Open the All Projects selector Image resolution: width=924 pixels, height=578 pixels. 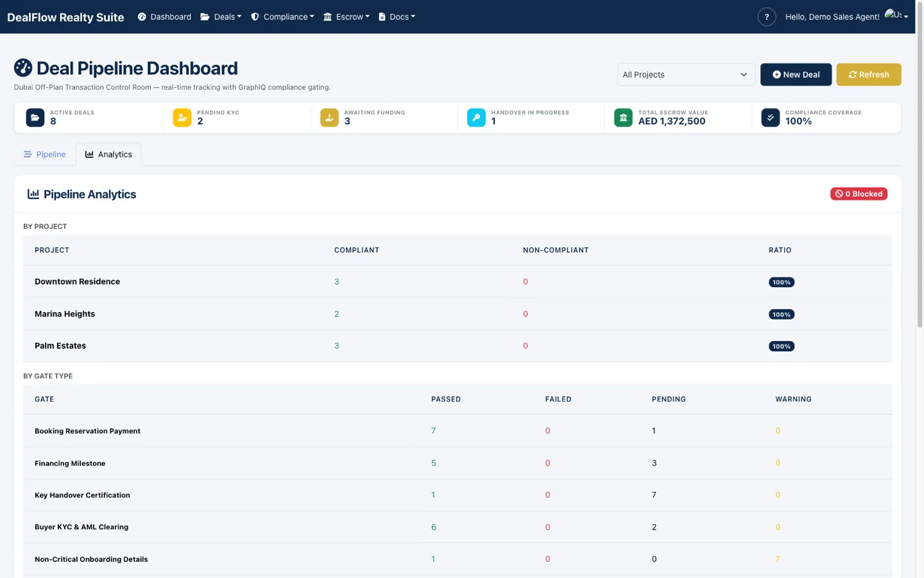coord(686,74)
